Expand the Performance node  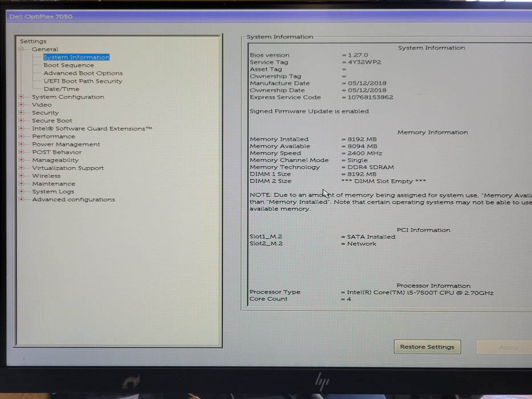[21, 136]
